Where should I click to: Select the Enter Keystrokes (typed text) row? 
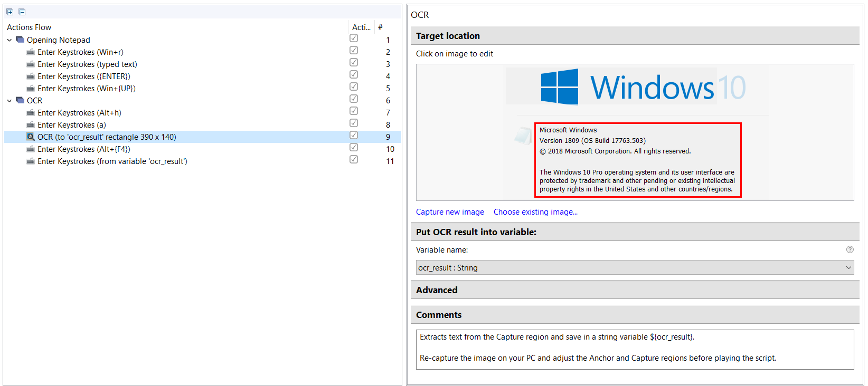tap(202, 64)
